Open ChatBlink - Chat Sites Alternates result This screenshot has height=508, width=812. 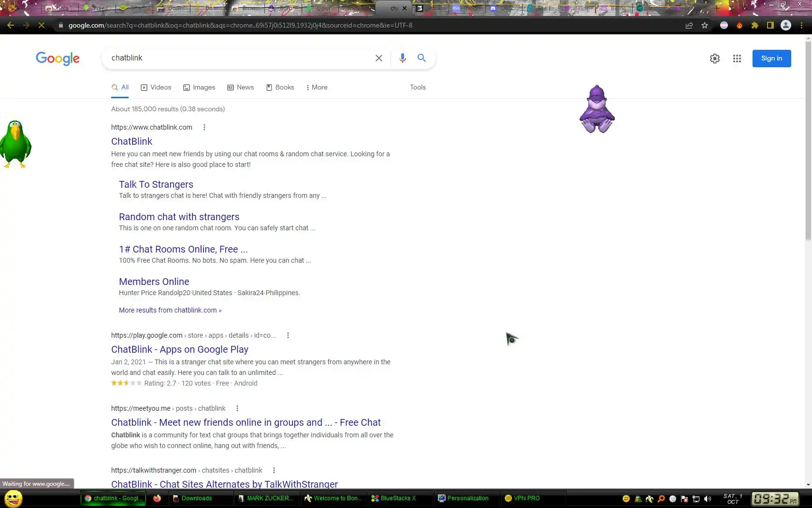[x=224, y=484]
